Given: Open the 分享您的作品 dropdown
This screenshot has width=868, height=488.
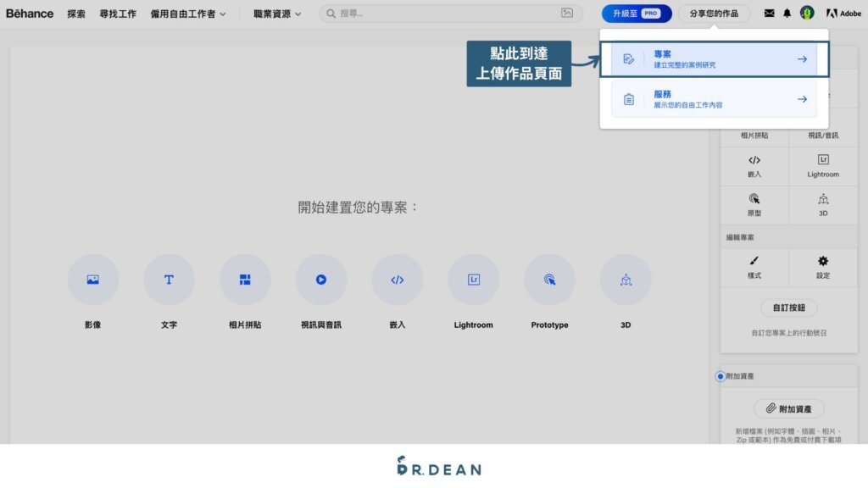Looking at the screenshot, I should point(715,13).
